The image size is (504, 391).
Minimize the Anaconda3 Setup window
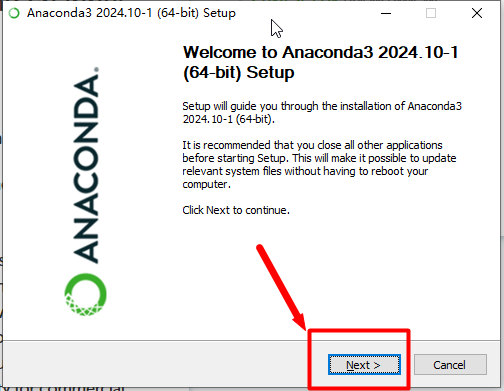386,13
